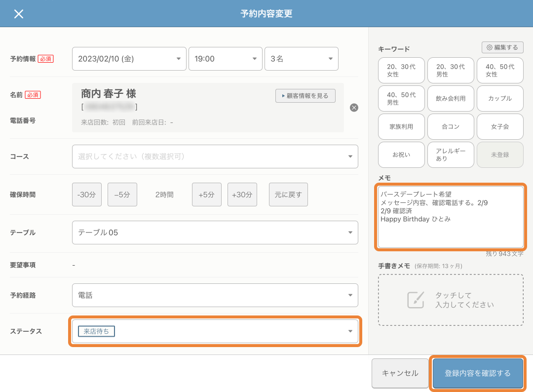Open the 3名 party size dropdown
The width and height of the screenshot is (533, 392).
click(301, 59)
